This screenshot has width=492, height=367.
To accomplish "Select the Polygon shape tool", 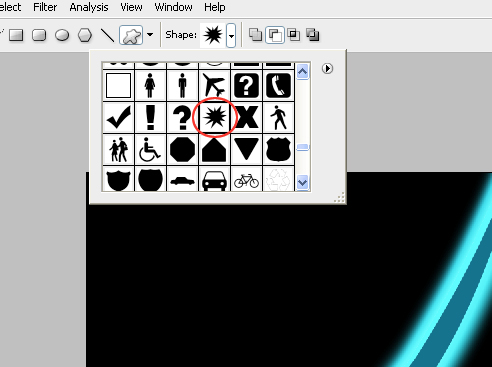I will [x=85, y=35].
